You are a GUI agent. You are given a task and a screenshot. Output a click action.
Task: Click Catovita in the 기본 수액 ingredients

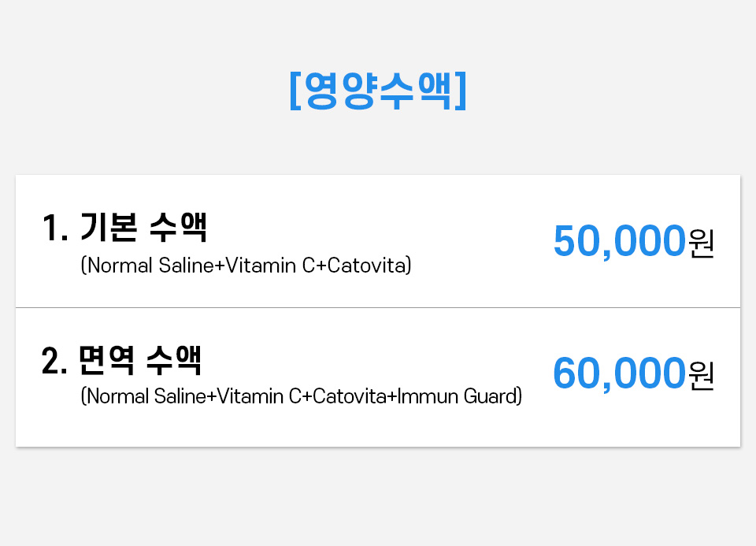point(365,266)
